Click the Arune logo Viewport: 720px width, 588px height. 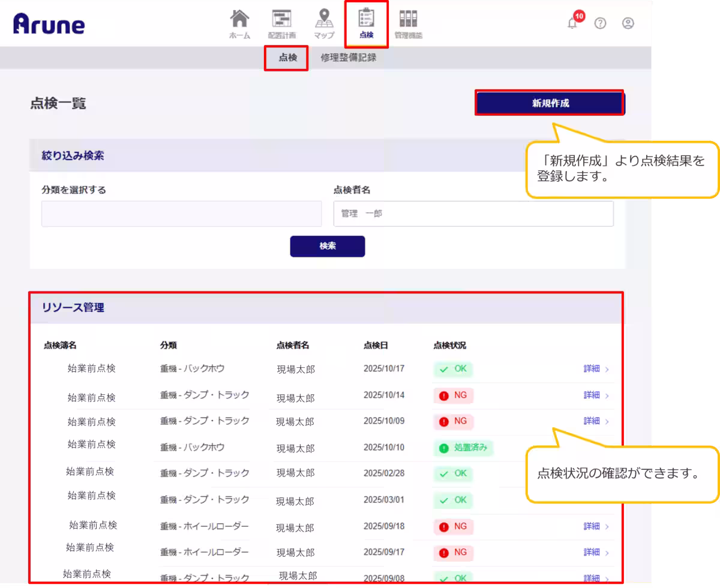(x=48, y=24)
